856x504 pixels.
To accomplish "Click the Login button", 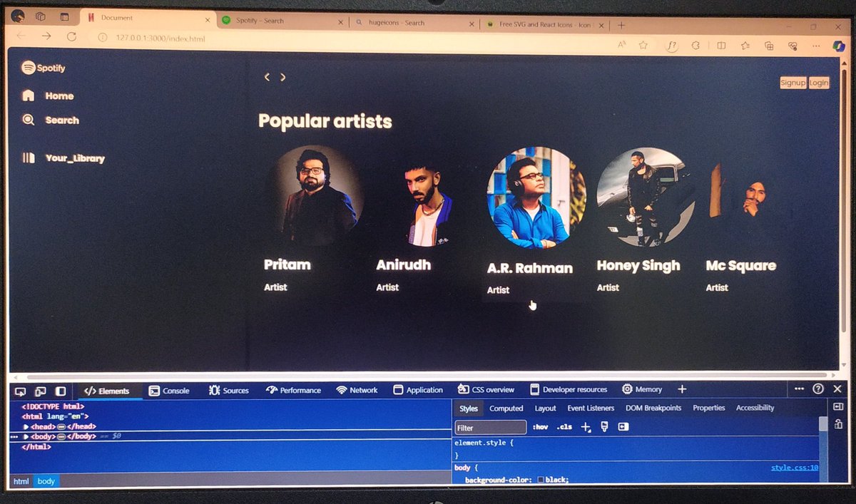I will coord(819,83).
